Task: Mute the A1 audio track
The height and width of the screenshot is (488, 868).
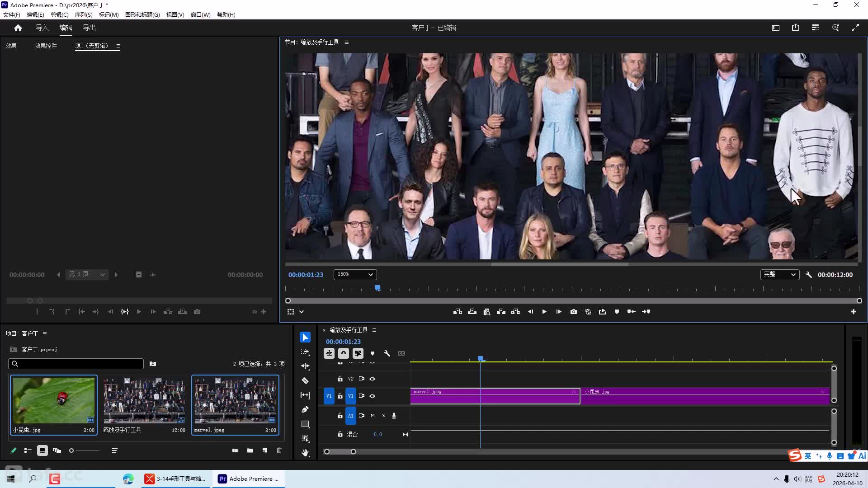Action: tap(373, 416)
